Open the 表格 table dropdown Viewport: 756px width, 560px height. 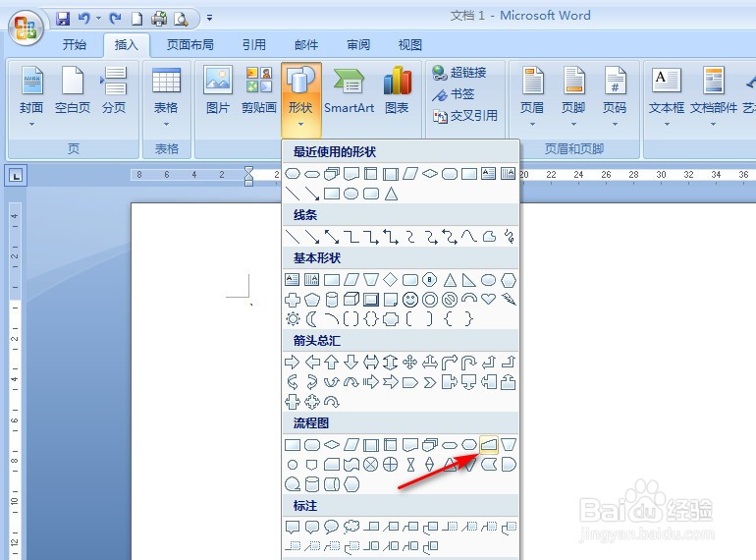pos(166,96)
